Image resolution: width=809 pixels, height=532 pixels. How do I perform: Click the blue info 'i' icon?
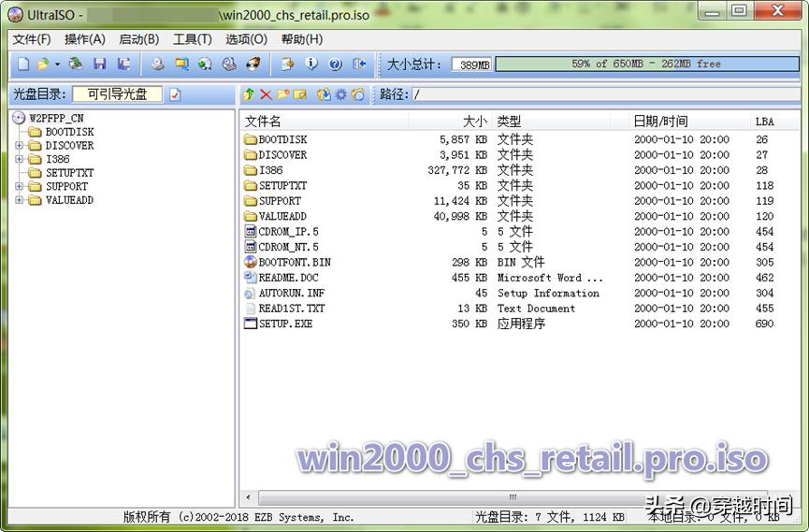(x=311, y=64)
